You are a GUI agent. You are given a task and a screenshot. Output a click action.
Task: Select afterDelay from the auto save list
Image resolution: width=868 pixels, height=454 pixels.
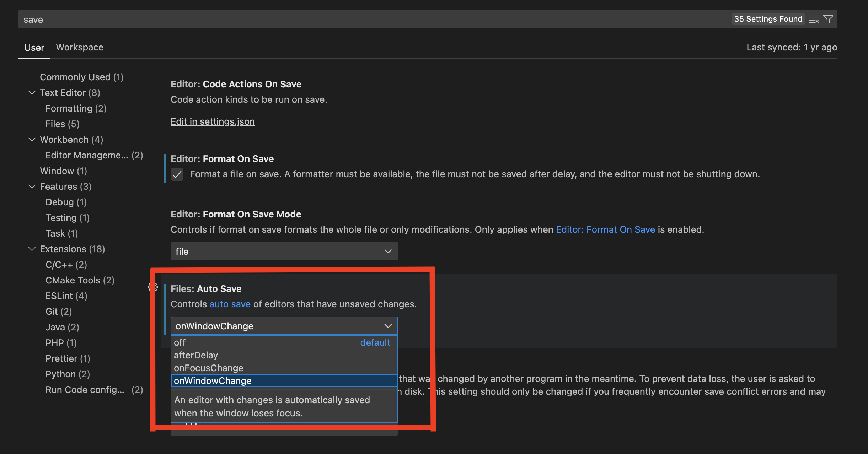tap(196, 355)
